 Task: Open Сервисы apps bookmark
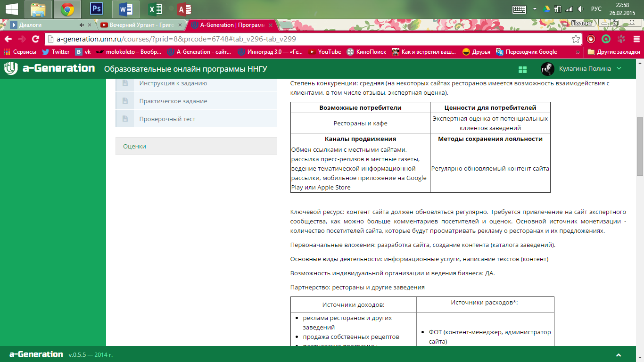20,52
